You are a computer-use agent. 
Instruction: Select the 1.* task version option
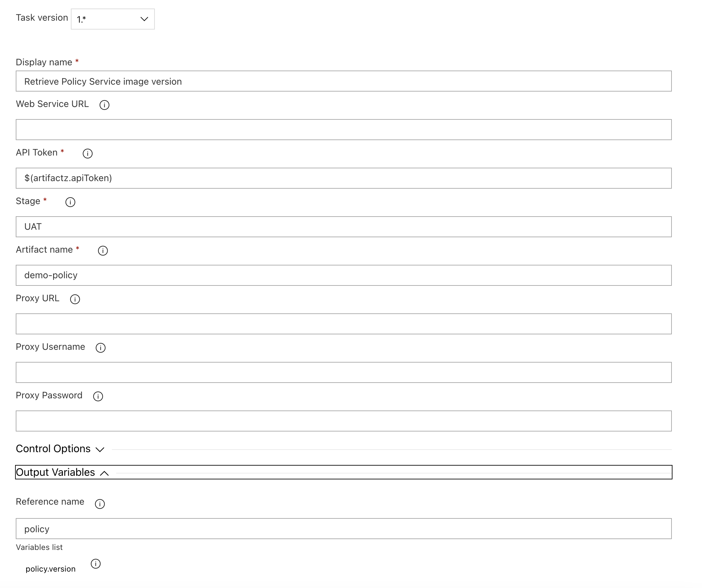point(112,17)
